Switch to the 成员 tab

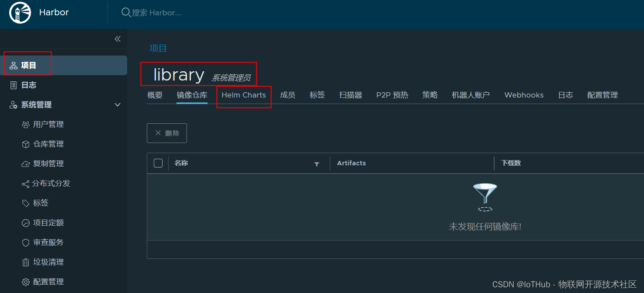point(287,95)
